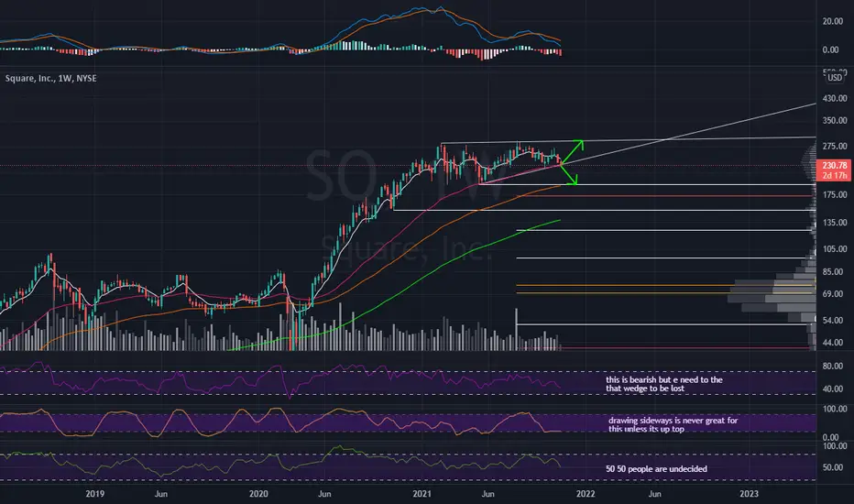
Task: Click the 2d 17h bar countdown label
Action: tap(835, 175)
